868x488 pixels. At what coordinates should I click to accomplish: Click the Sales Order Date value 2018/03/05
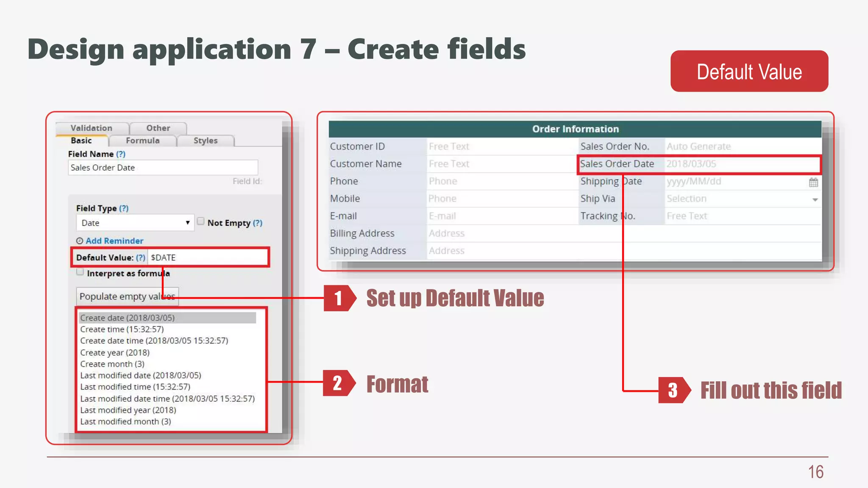691,164
